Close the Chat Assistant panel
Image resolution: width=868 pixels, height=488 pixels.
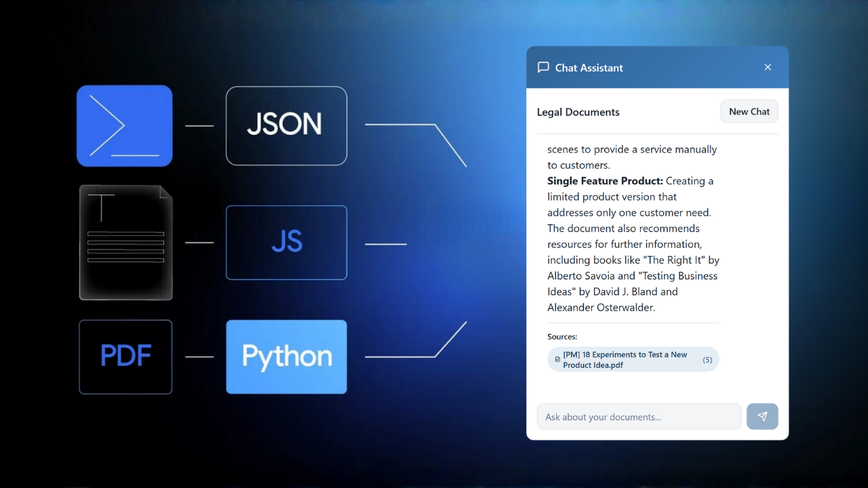click(768, 67)
